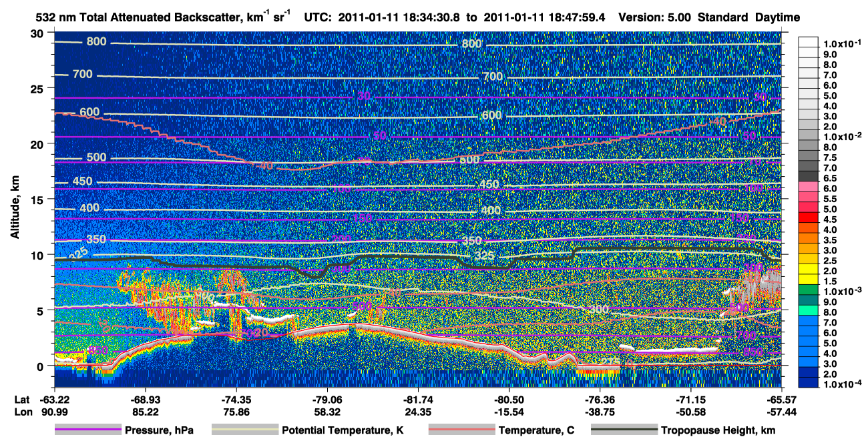Click latitude value -81.74
This screenshot has width=868, height=445.
click(x=418, y=399)
